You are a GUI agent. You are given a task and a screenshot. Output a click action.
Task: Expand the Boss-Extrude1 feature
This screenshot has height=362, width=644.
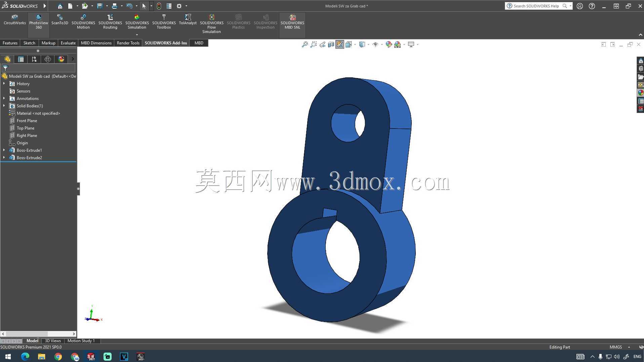tap(4, 150)
